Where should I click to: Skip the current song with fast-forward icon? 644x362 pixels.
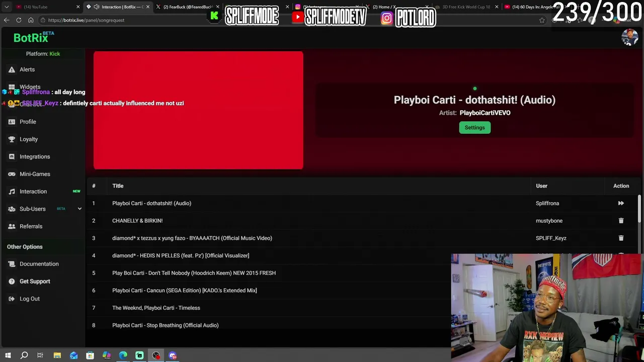(621, 203)
